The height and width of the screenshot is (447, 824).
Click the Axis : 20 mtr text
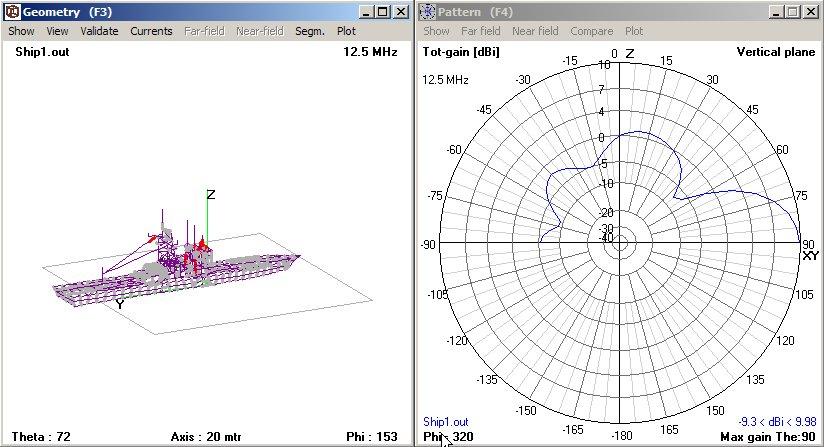tap(206, 436)
